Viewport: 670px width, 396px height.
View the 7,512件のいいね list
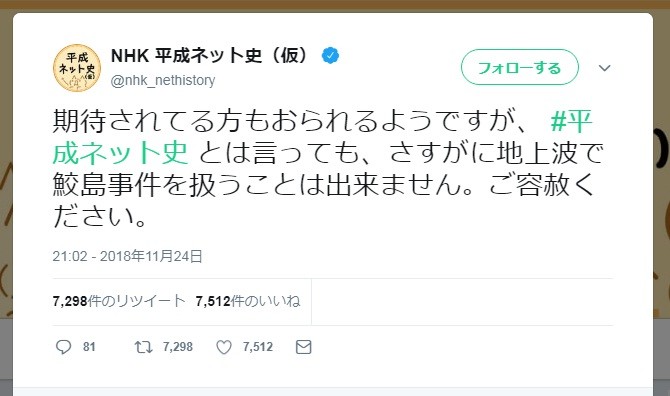(248, 301)
